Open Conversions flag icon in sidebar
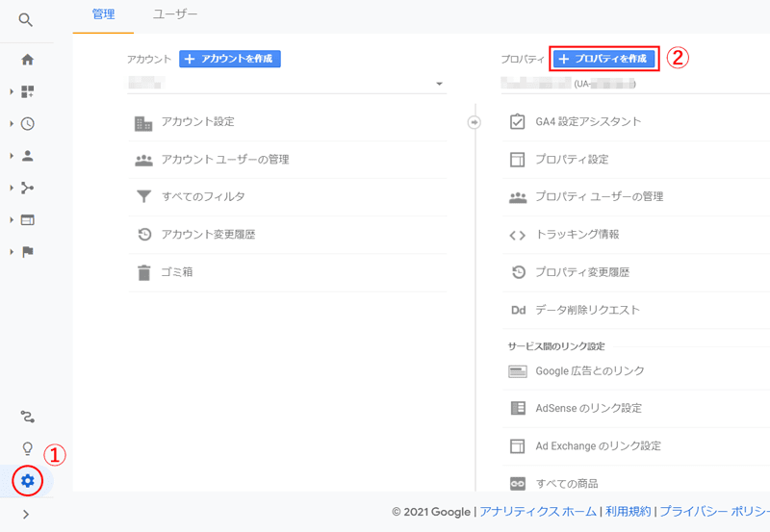Image resolution: width=770 pixels, height=532 pixels. click(28, 252)
